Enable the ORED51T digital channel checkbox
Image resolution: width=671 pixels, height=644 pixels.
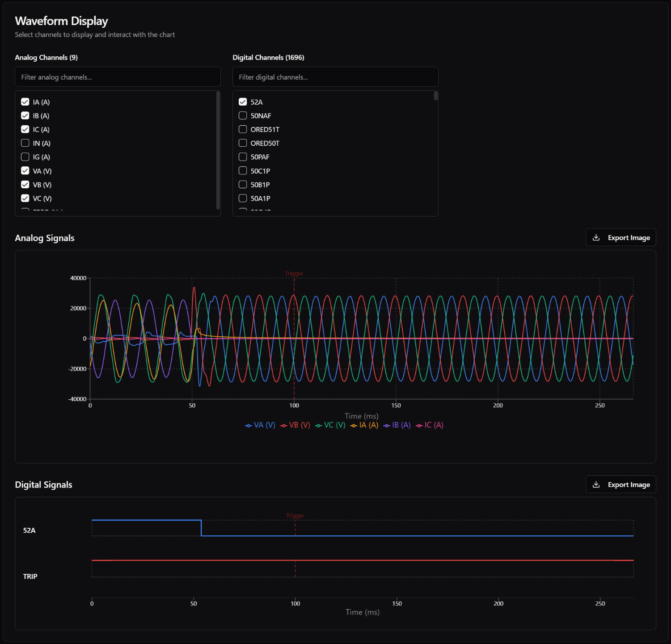pyautogui.click(x=243, y=129)
